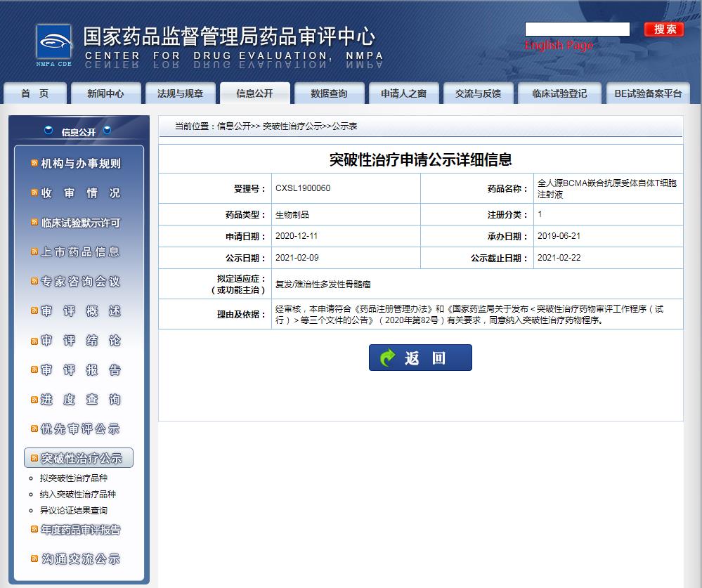Image resolution: width=702 pixels, height=588 pixels.
Task: Click 突破性治疗公示 in the breadcrumb path
Action: coord(292,126)
